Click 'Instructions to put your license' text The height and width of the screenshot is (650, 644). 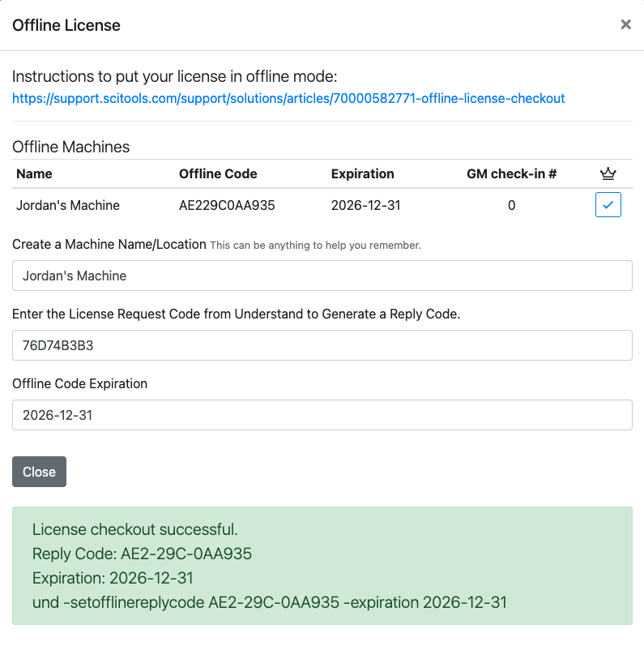point(174,76)
